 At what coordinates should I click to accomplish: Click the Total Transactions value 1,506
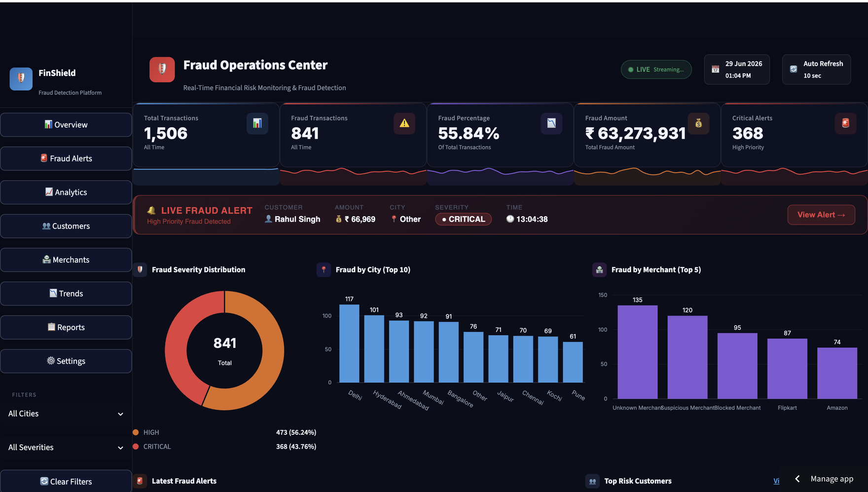click(166, 133)
